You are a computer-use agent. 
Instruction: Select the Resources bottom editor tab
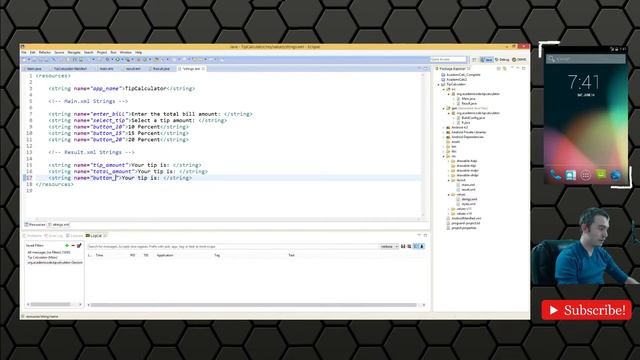point(35,224)
